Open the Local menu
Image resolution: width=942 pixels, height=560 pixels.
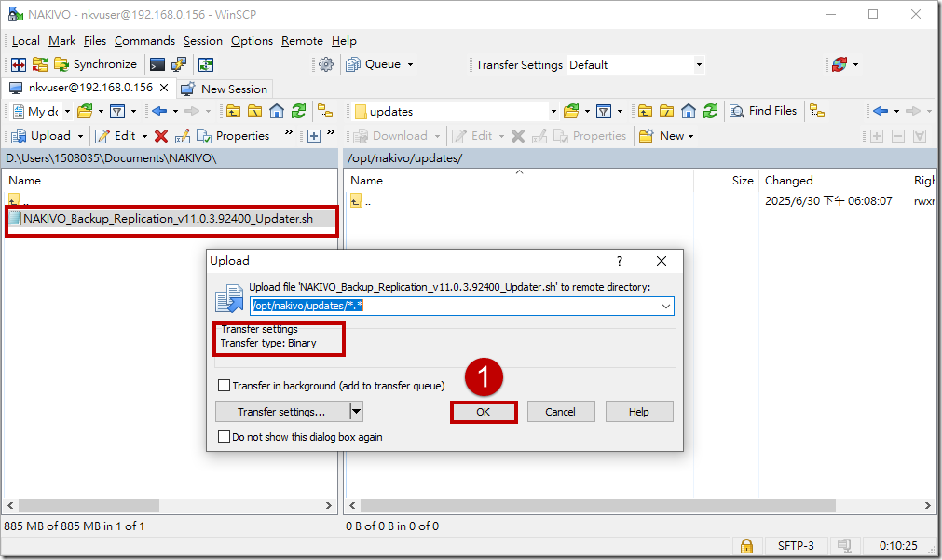pyautogui.click(x=26, y=41)
